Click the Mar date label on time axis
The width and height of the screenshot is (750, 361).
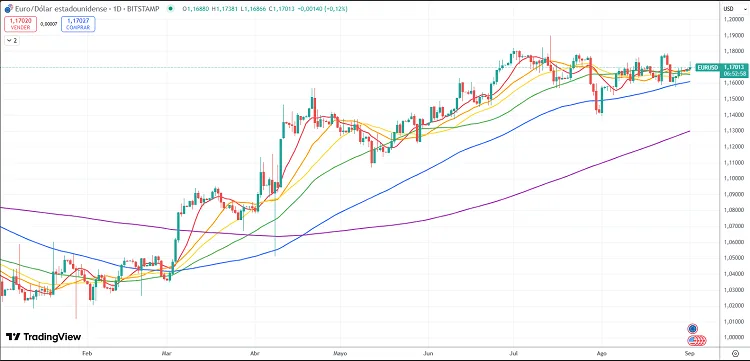pos(167,353)
